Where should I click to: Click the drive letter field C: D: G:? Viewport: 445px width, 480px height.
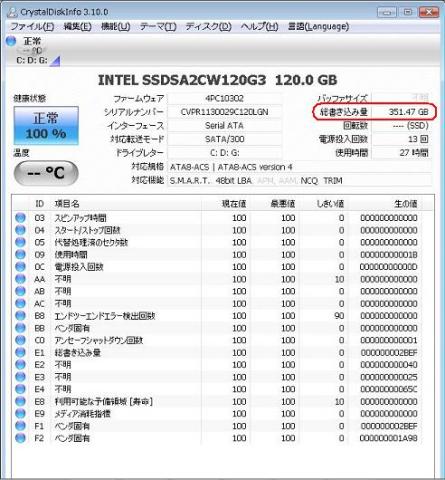click(x=224, y=153)
